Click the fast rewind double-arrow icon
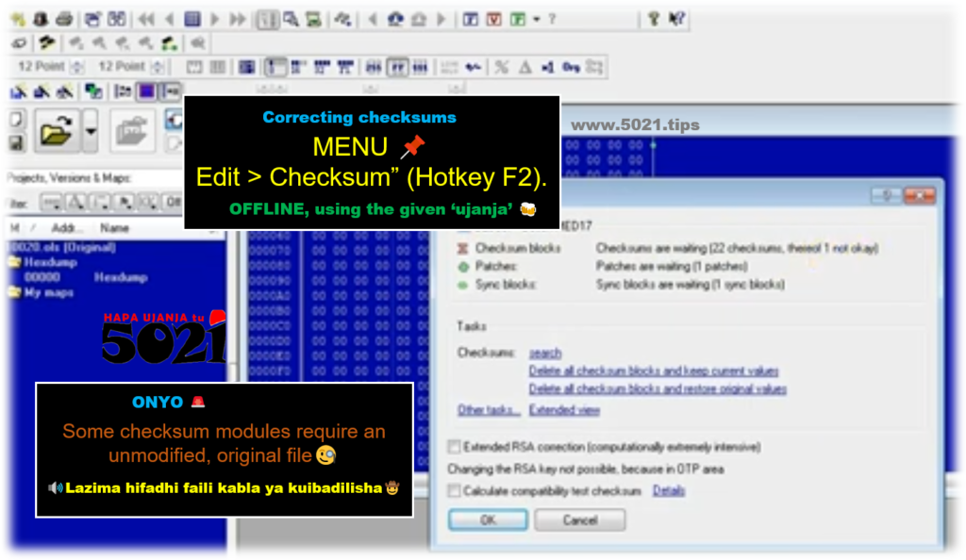The width and height of the screenshot is (966, 560). [146, 18]
